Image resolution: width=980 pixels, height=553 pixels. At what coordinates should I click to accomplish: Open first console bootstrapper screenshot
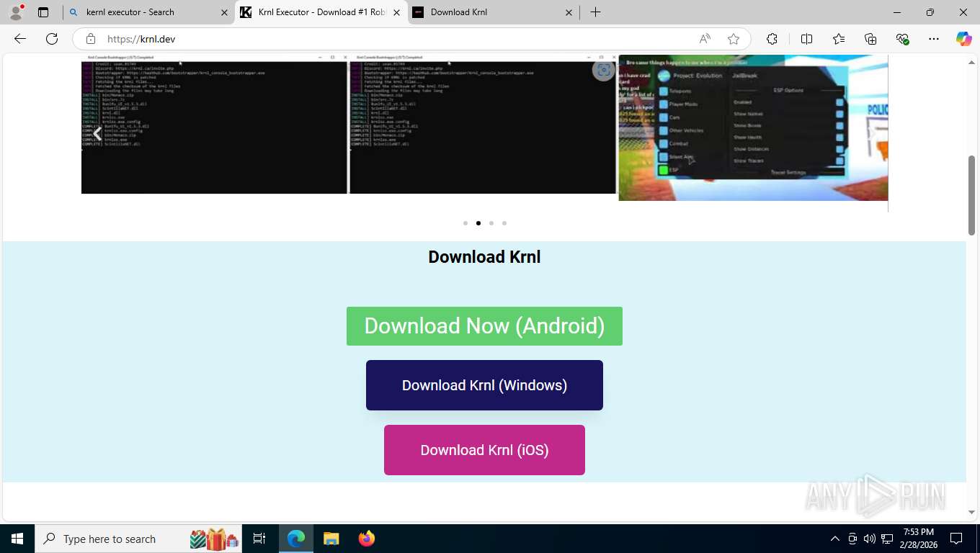click(x=214, y=124)
